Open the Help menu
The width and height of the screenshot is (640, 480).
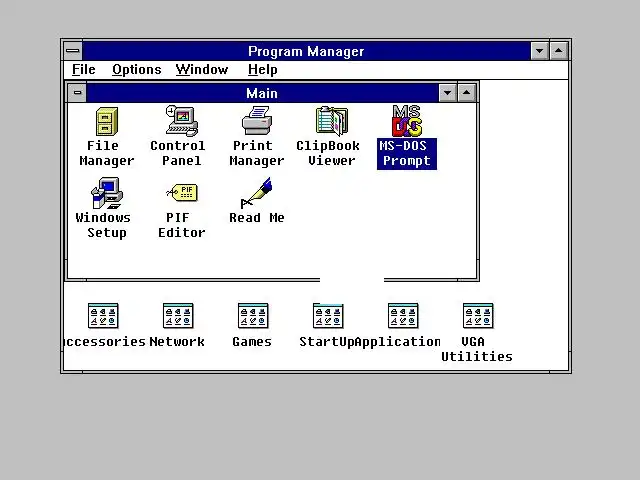coord(262,70)
